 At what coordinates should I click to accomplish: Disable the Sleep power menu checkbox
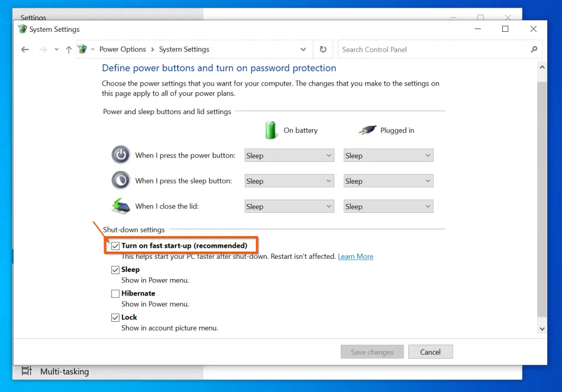click(x=115, y=270)
